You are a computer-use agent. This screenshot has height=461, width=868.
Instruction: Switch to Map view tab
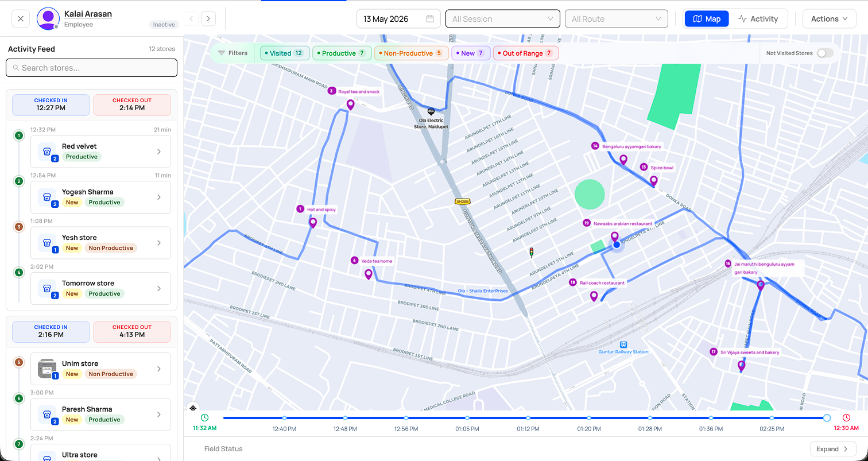click(707, 19)
